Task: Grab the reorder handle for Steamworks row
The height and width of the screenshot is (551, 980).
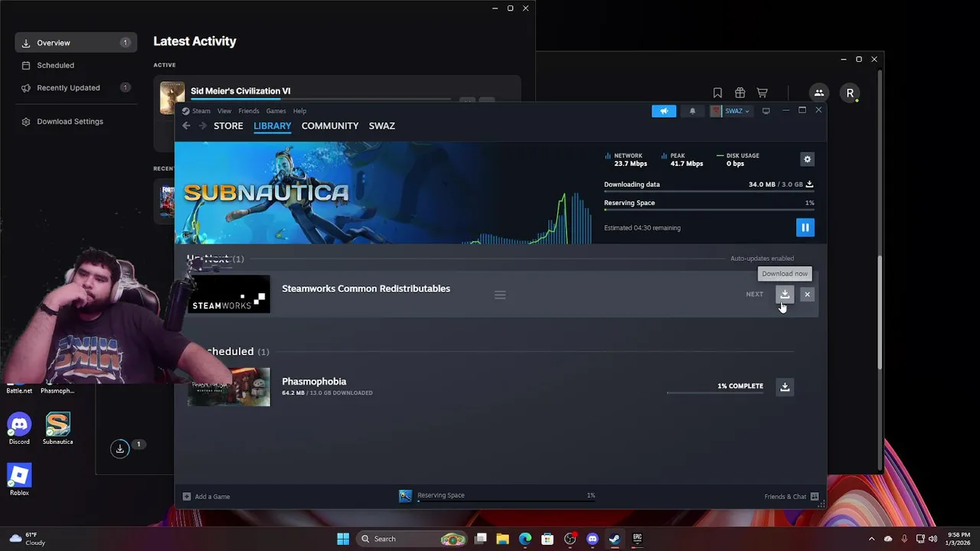Action: coord(500,295)
